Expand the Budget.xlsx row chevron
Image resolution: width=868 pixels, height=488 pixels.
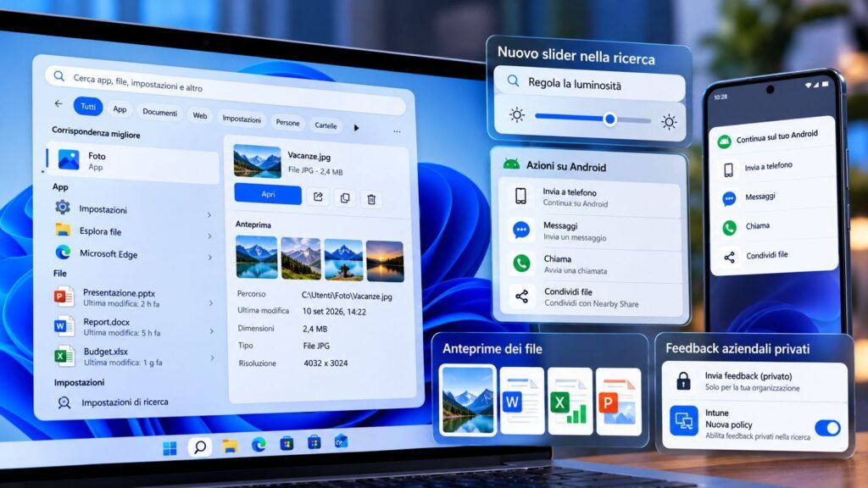tap(212, 358)
